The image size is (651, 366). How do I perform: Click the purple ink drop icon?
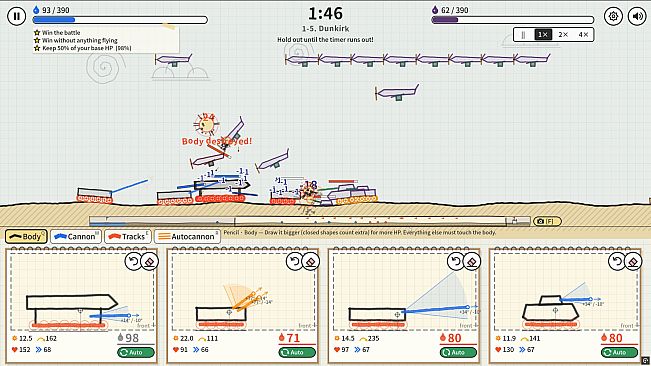click(x=435, y=10)
